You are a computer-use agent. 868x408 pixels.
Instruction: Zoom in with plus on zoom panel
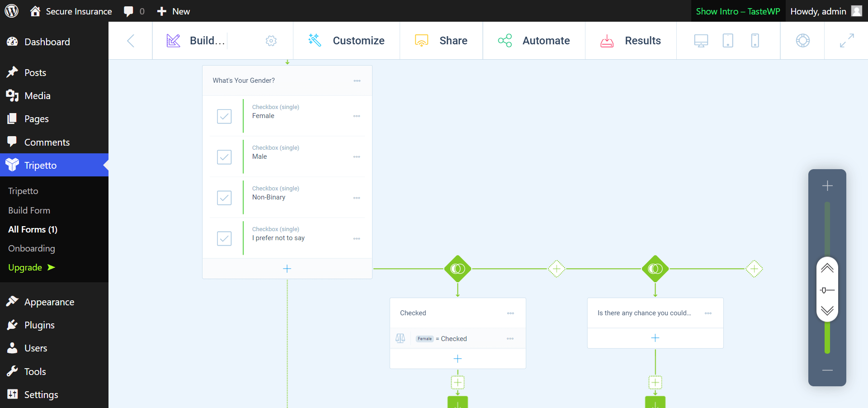tap(827, 185)
